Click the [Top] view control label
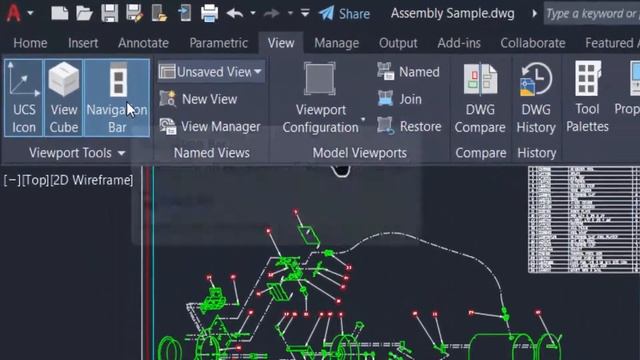Screen dimensions: 640x360 tap(35, 180)
